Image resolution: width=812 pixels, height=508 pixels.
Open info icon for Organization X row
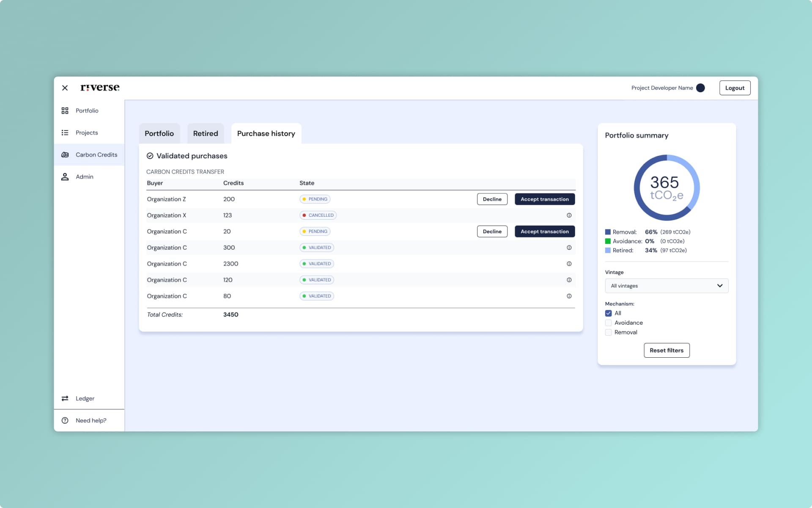[x=569, y=215]
